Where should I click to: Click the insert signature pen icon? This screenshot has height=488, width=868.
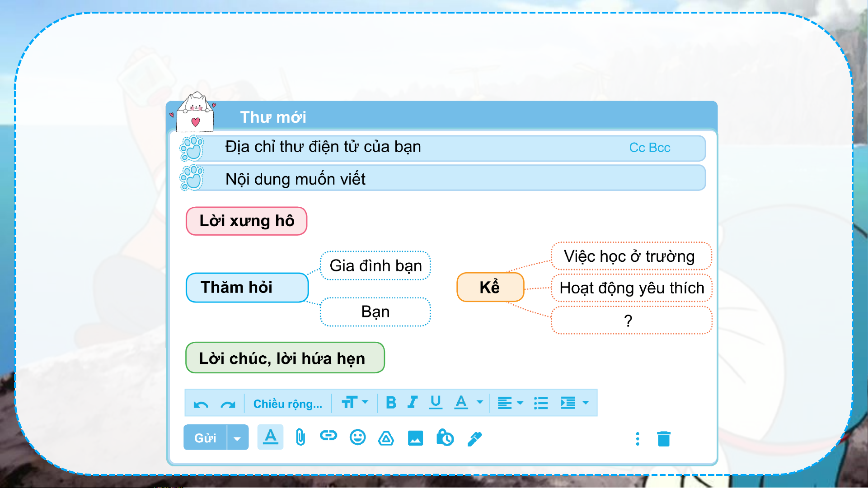[475, 438]
